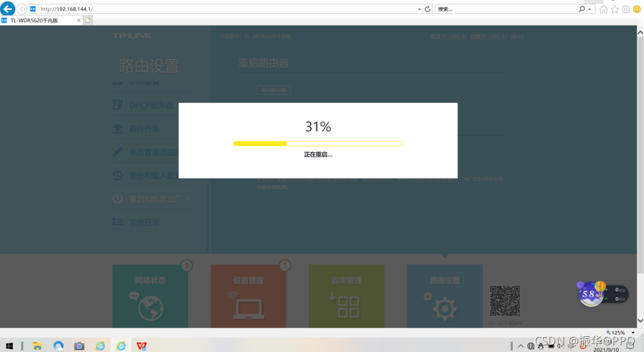Open the address bar history dropdown
Screen dimensions: 644x352
click(x=419, y=9)
